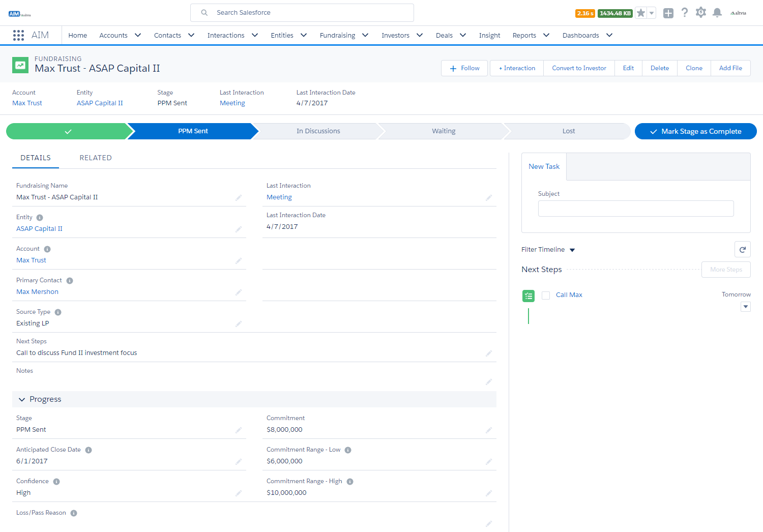Open the Insight navigation tab
The height and width of the screenshot is (532, 763).
click(489, 35)
